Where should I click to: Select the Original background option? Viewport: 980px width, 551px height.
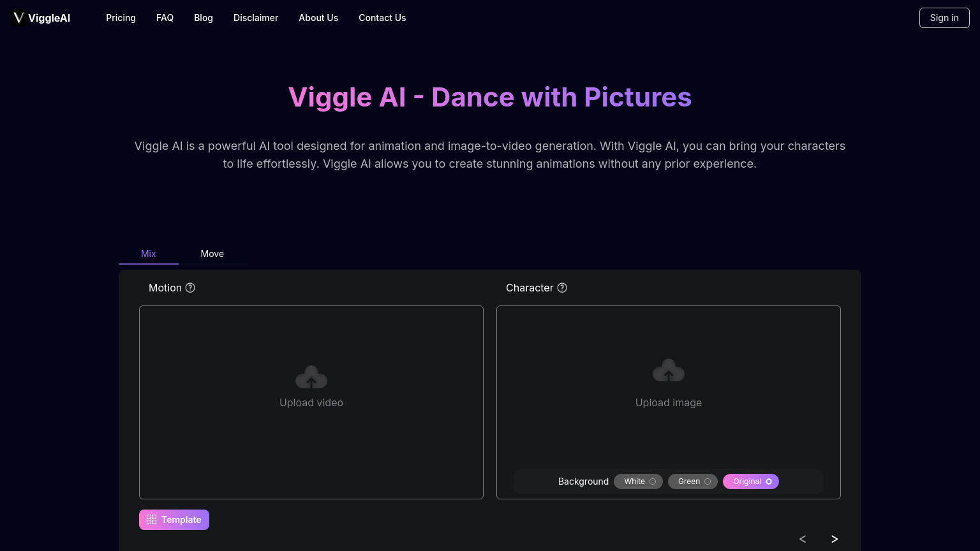pyautogui.click(x=751, y=481)
